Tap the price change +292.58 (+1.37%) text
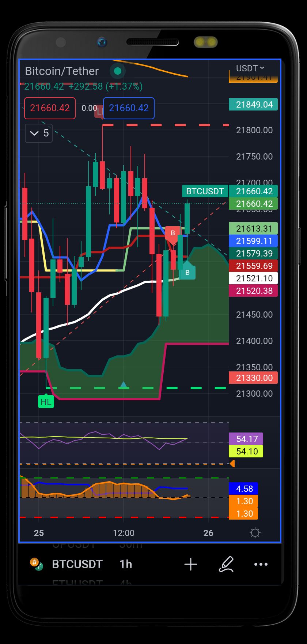This screenshot has width=307, height=644. pos(105,86)
